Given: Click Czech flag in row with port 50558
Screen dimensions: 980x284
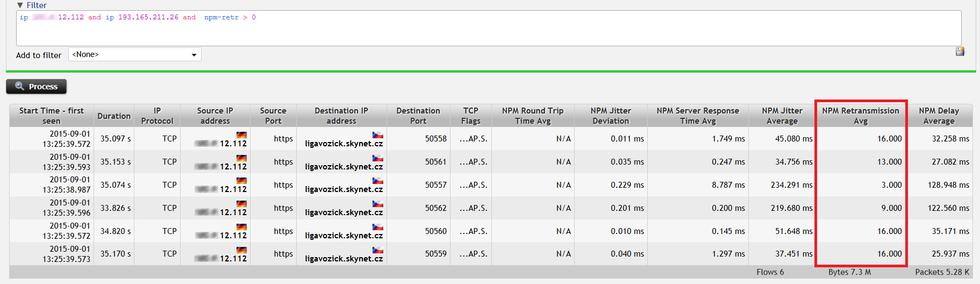Looking at the screenshot, I should (377, 134).
